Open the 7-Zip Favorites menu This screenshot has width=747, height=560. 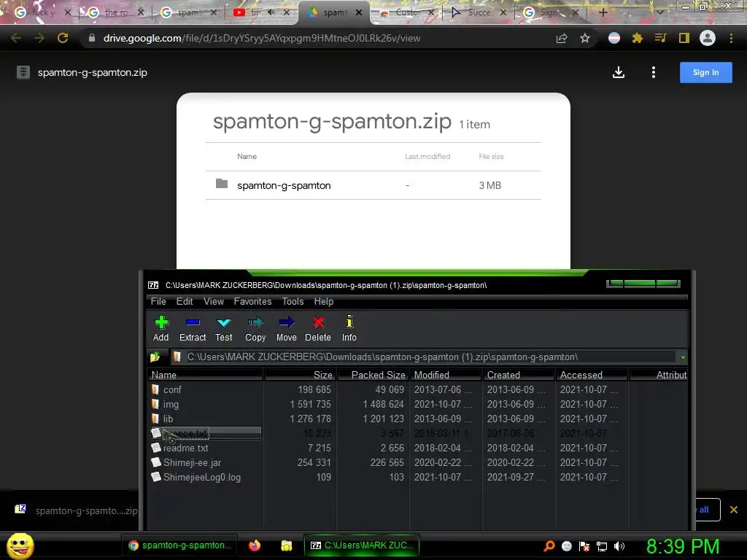pos(252,301)
